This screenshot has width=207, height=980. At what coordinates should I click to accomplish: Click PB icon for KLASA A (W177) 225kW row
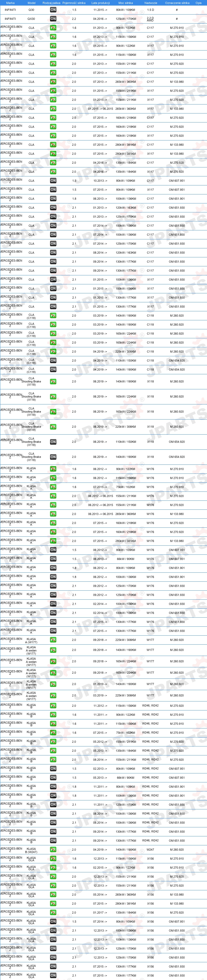(x=53, y=640)
